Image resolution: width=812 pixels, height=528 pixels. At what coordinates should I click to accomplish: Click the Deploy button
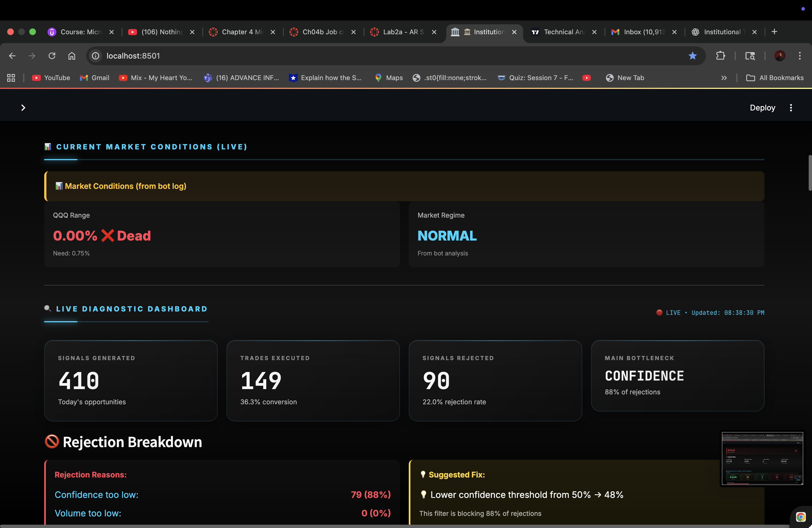pyautogui.click(x=762, y=107)
